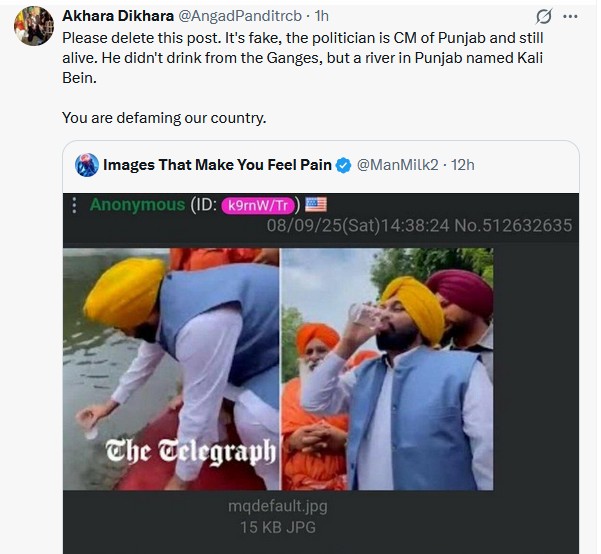The height and width of the screenshot is (554, 601).
Task: Click post number No.512632635
Action: [x=513, y=225]
